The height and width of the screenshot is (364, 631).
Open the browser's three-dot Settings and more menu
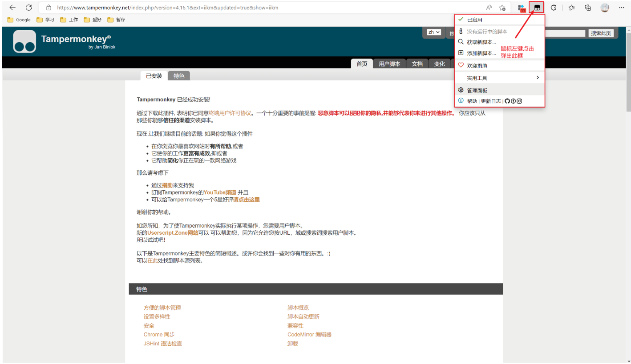click(622, 8)
